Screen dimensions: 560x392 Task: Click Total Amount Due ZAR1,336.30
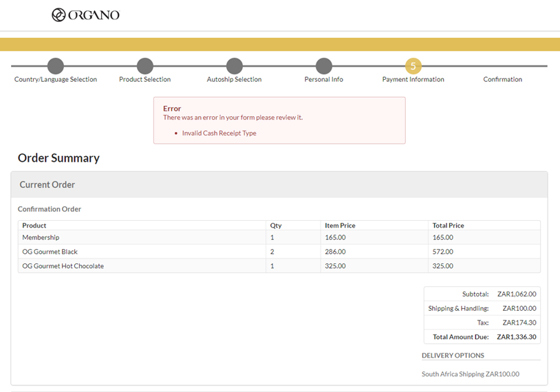(x=517, y=337)
